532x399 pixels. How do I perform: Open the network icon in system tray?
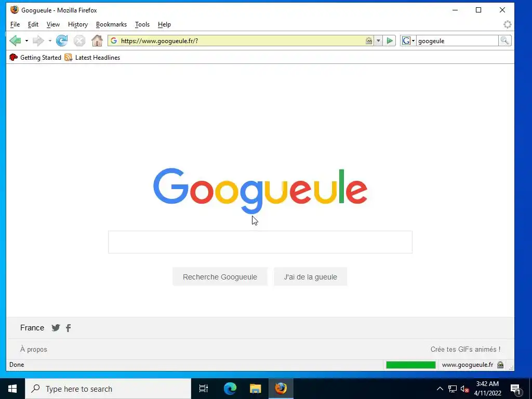click(453, 389)
